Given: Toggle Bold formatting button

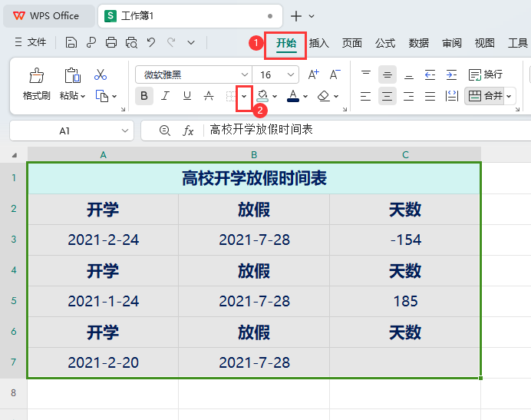Looking at the screenshot, I should pos(144,96).
